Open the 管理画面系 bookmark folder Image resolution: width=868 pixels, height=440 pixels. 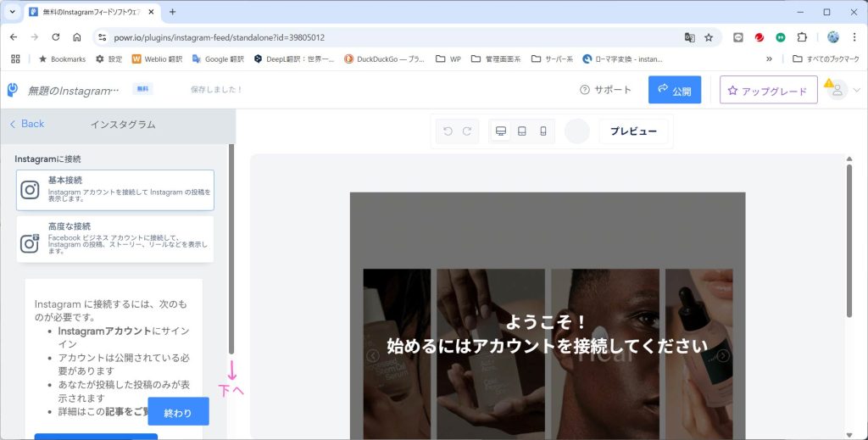point(496,58)
